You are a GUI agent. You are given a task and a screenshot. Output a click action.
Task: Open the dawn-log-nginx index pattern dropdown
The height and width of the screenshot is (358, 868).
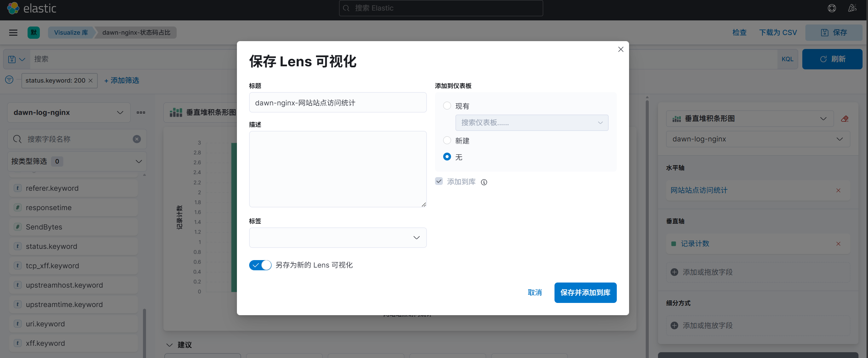click(69, 113)
